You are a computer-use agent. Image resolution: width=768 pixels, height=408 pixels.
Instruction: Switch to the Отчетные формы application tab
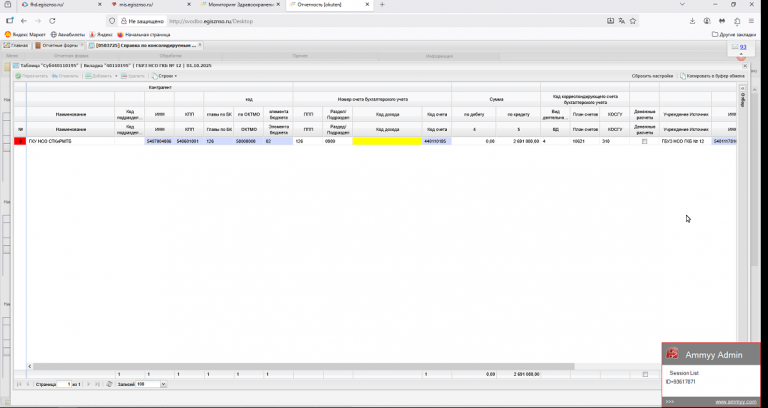[x=60, y=45]
